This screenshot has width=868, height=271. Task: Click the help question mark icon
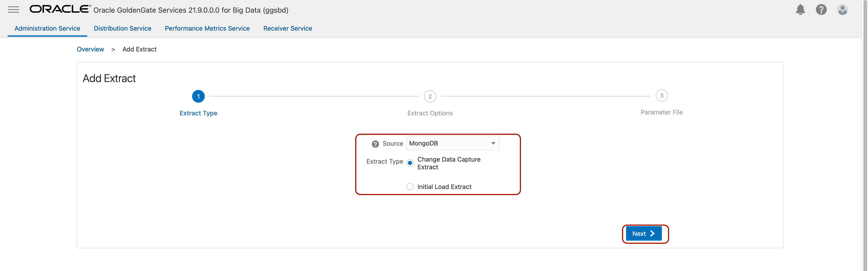point(821,10)
